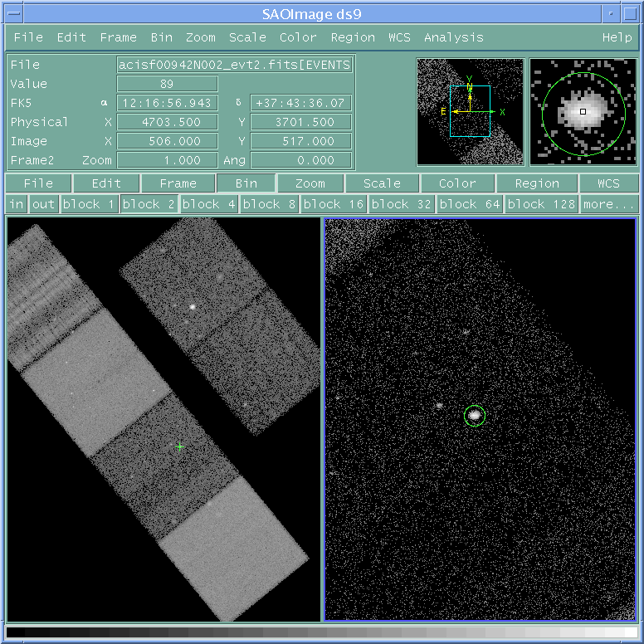Open 'more...' binning options

[x=608, y=204]
